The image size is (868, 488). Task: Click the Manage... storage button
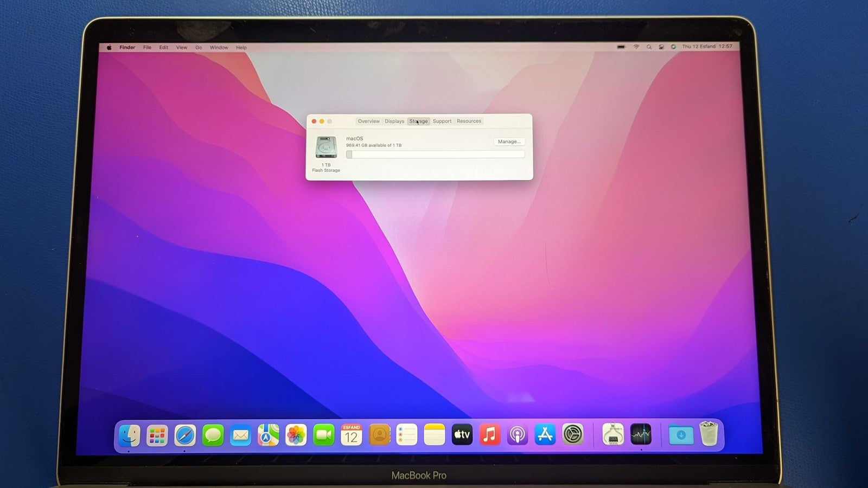509,142
